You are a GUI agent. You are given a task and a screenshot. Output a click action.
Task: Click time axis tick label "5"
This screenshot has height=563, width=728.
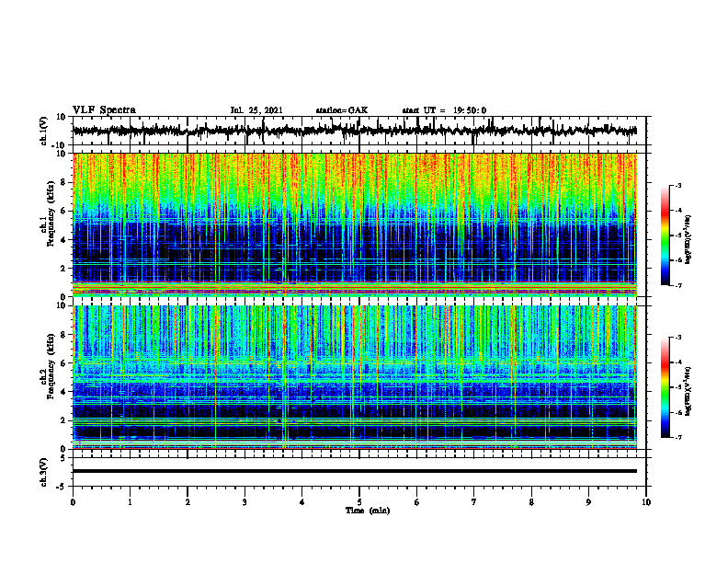click(359, 502)
